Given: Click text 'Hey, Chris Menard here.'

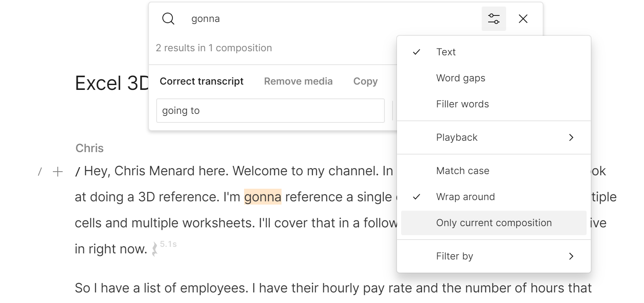Looking at the screenshot, I should click(157, 171).
